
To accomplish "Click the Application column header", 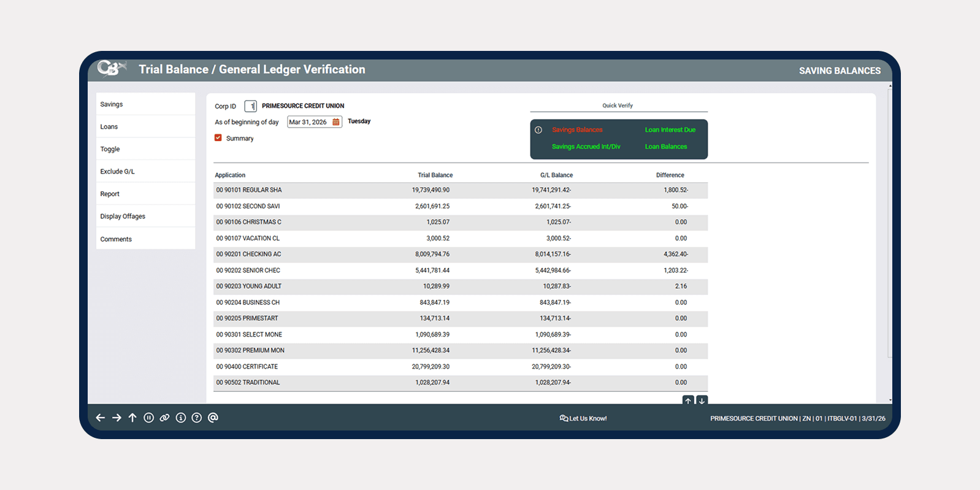I will click(230, 175).
